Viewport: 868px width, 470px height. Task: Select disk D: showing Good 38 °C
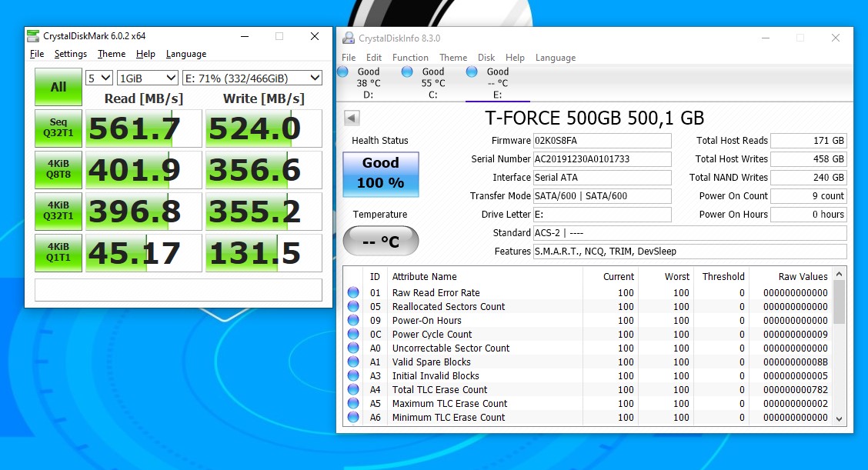(x=368, y=83)
